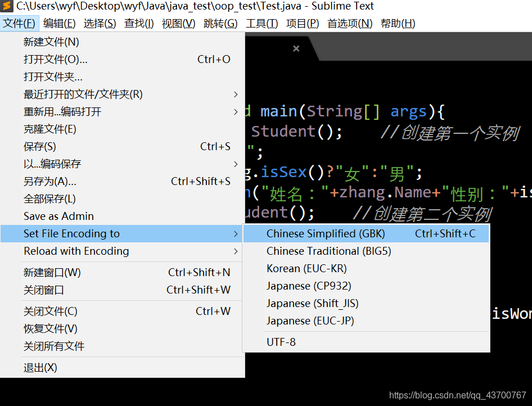Viewport: 532px width, 406px height.
Task: Open the 文件(F) menu
Action: coord(19,24)
